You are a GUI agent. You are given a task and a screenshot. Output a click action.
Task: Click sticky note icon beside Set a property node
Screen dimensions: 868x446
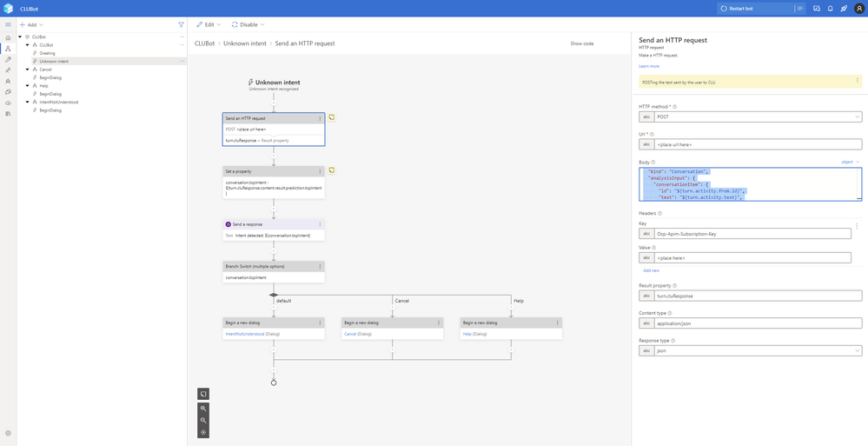[x=332, y=170]
